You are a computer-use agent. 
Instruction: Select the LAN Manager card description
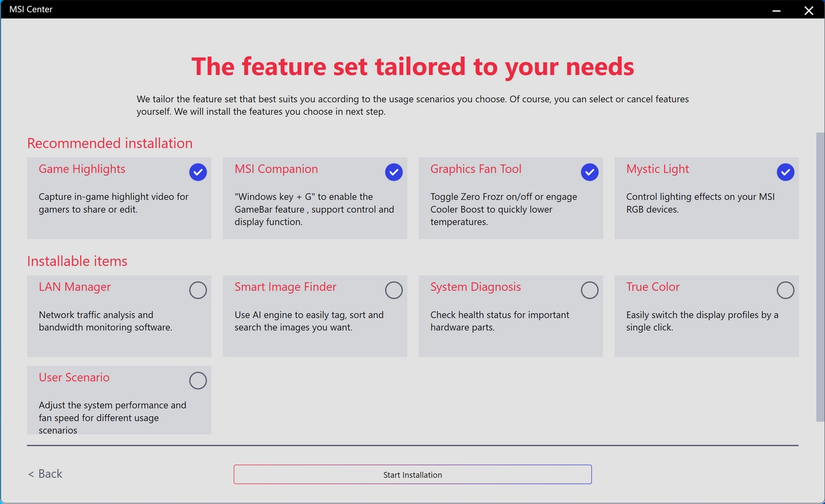click(x=106, y=321)
